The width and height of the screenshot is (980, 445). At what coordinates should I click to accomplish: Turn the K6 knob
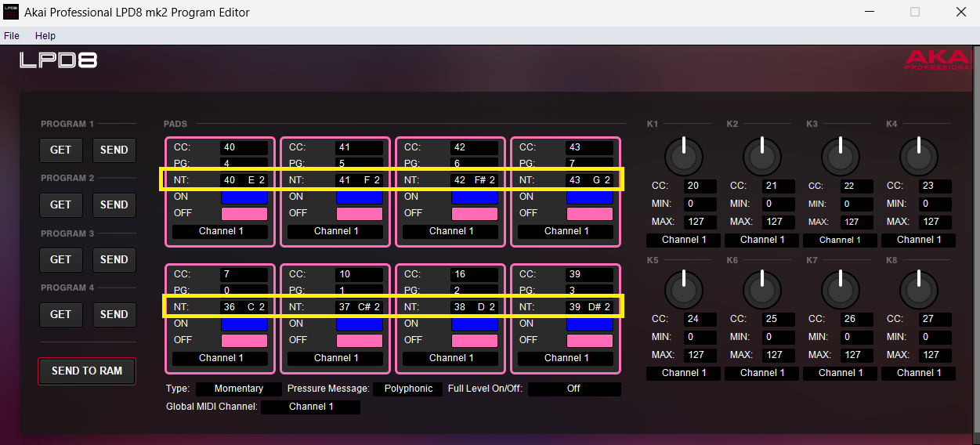coord(761,289)
